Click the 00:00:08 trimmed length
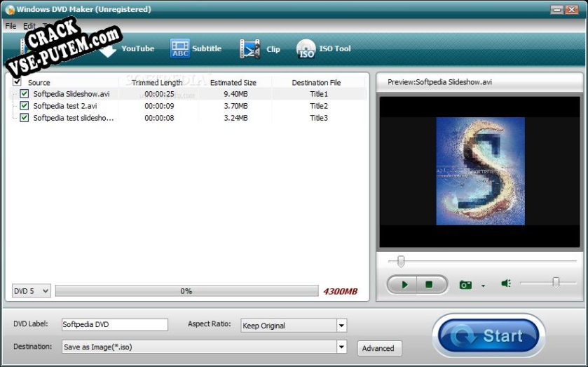Screen dimensions: 588x367 tap(159, 118)
